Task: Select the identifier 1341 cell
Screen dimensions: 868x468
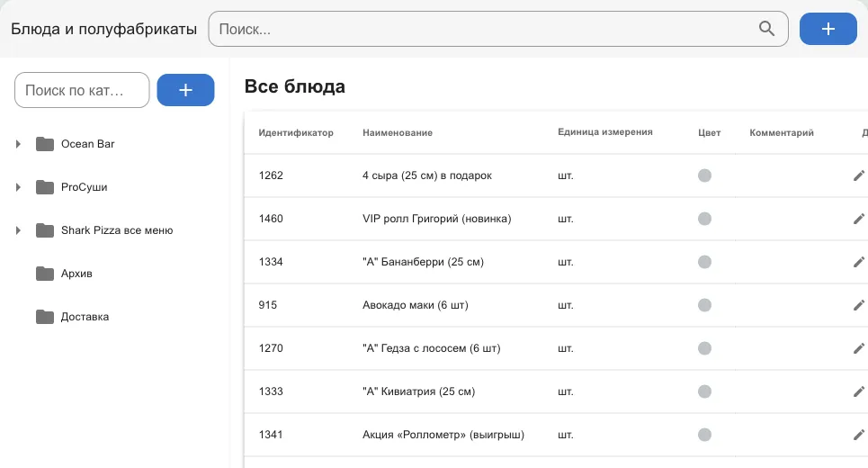Action: tap(271, 435)
